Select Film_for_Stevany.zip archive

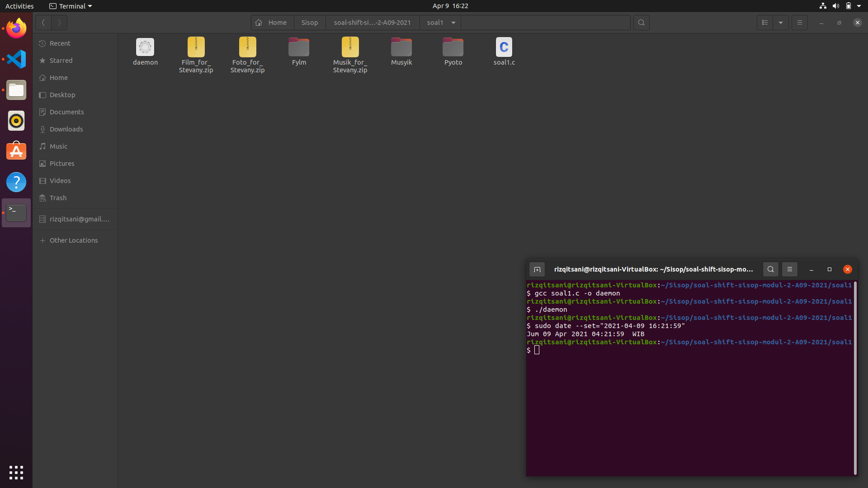point(196,55)
